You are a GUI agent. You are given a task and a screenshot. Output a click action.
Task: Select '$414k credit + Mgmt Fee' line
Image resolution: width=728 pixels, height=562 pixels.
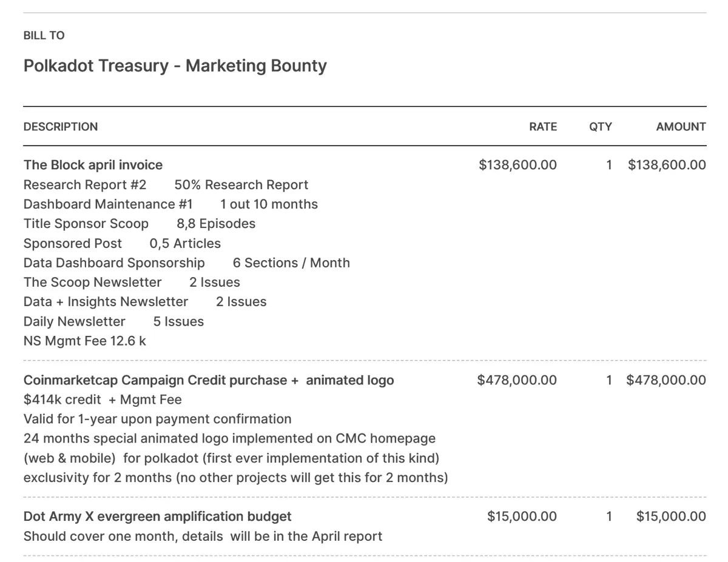point(103,400)
